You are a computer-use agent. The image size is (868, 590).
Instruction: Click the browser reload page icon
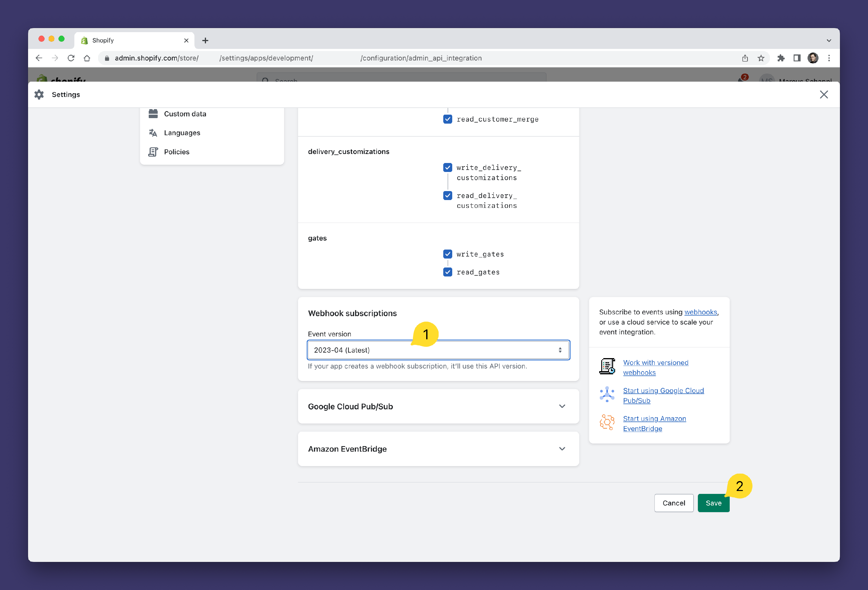pos(71,58)
